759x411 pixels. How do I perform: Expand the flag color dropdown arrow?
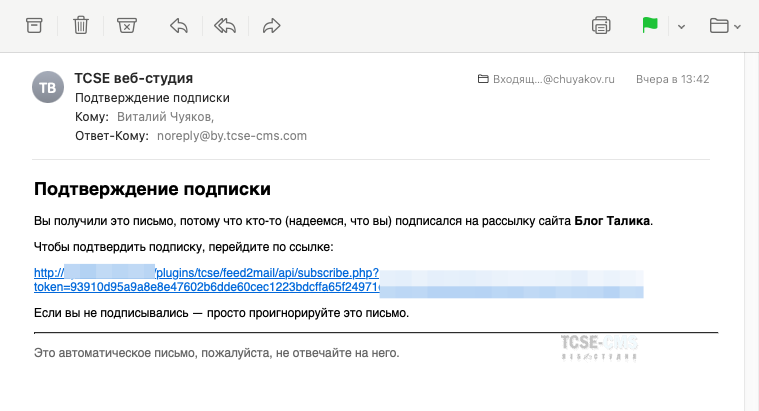click(x=681, y=26)
